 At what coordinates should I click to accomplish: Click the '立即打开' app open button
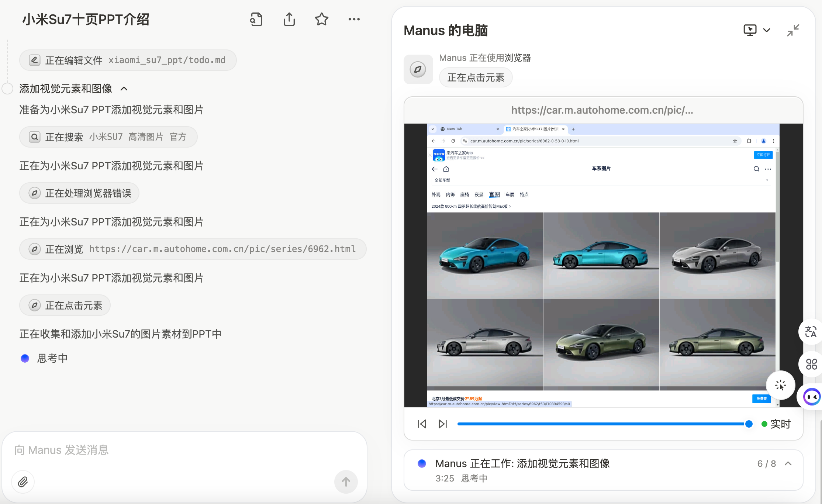coord(763,155)
